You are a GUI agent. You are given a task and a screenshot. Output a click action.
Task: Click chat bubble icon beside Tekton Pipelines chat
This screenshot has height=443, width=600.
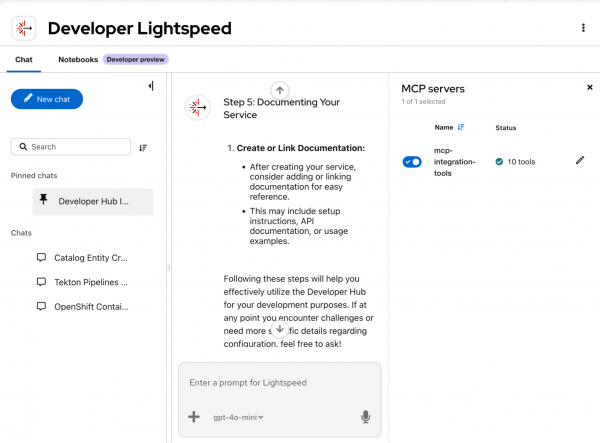(x=41, y=282)
